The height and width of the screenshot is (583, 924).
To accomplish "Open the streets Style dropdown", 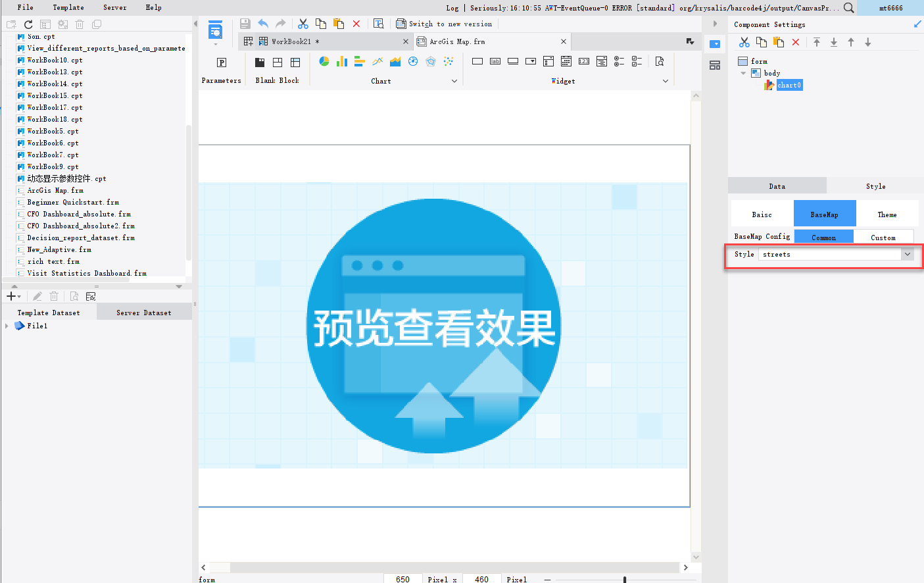I will pos(908,254).
